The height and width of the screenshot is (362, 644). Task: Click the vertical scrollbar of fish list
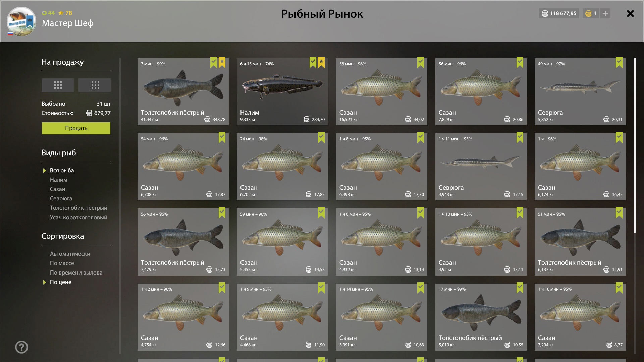[635, 146]
